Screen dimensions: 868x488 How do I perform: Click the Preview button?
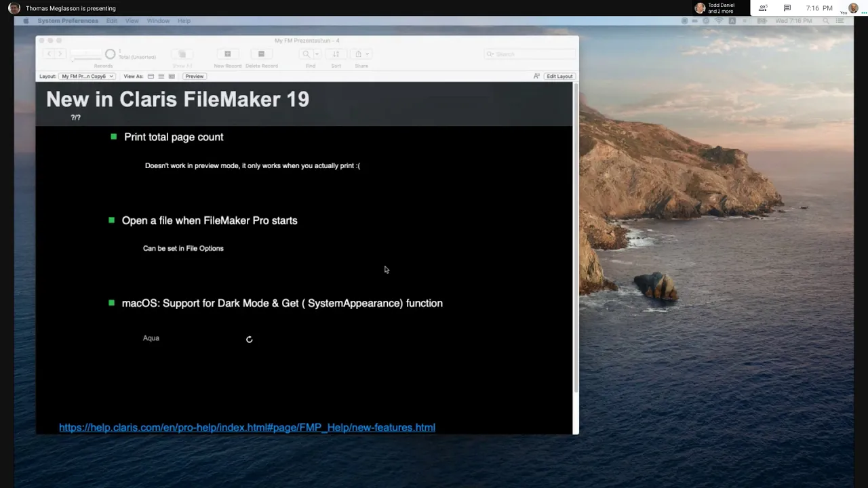[x=194, y=77]
